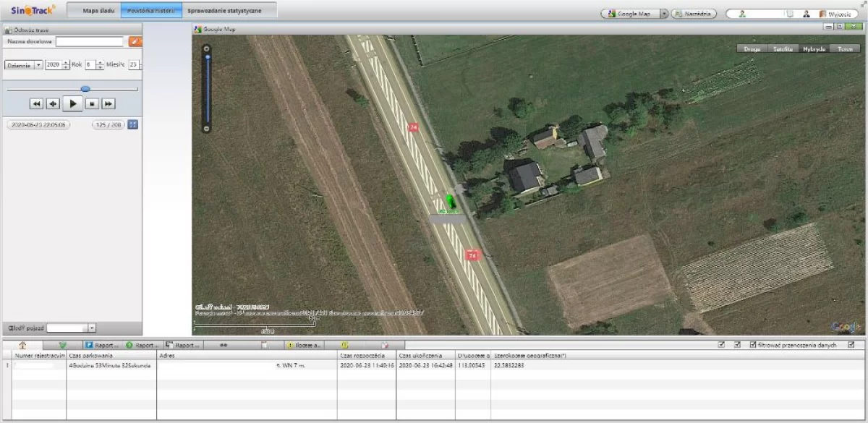
Task: Click the blue fullscreen icon next to 125 / 208
Action: [x=133, y=124]
